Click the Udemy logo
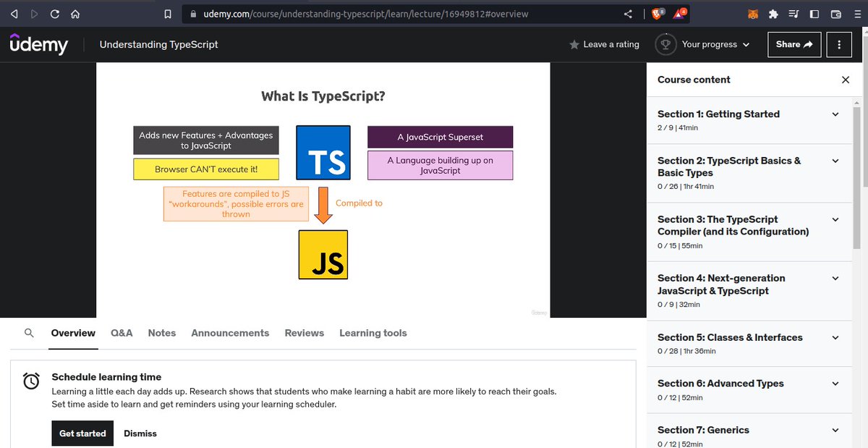Screen dimensions: 868x448 pos(39,43)
